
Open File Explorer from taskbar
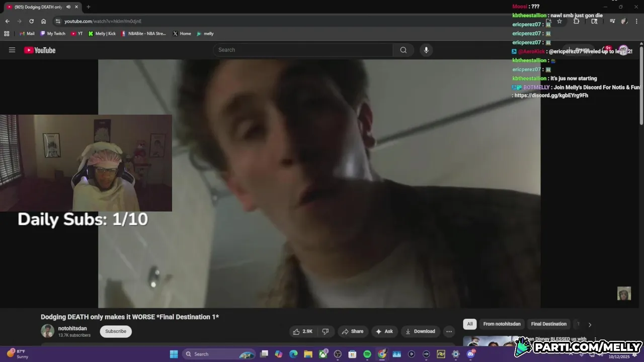(x=308, y=354)
